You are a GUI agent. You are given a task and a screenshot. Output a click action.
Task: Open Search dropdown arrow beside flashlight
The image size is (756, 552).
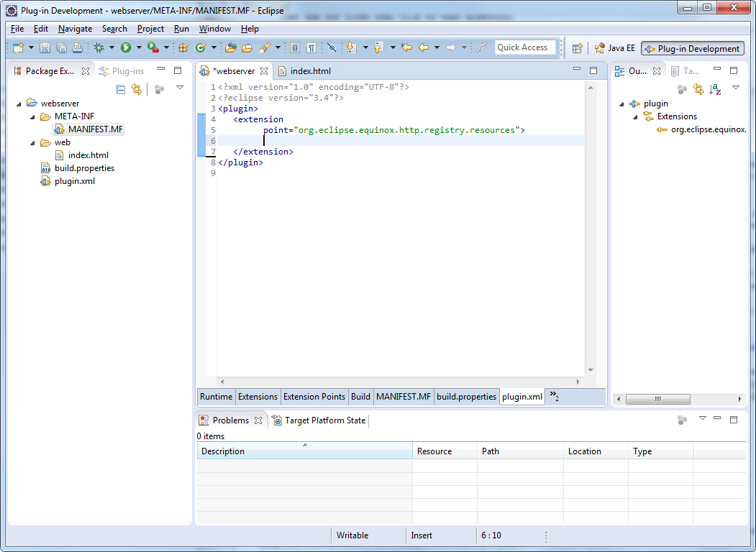[x=278, y=47]
